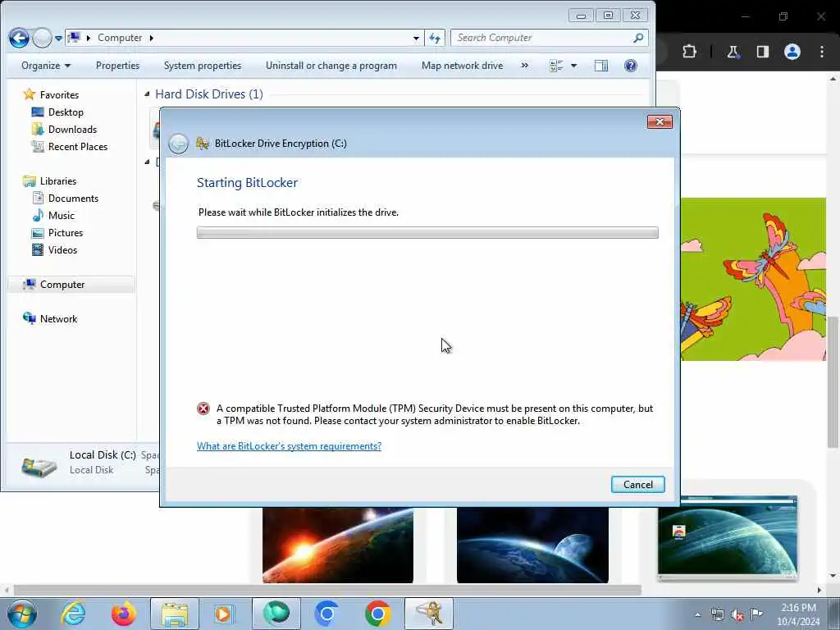Click the blue Earth and moon thumbnail

coord(532,545)
